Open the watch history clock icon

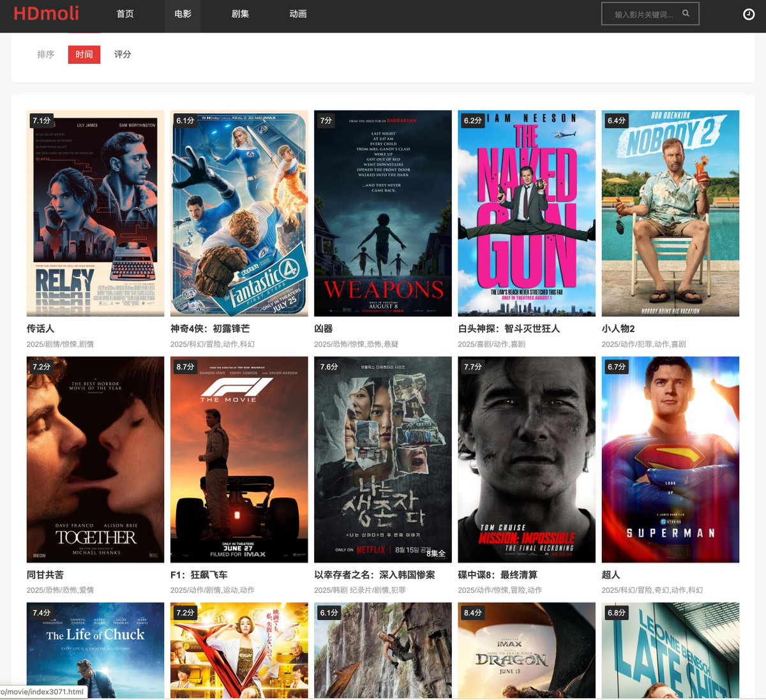tap(749, 14)
